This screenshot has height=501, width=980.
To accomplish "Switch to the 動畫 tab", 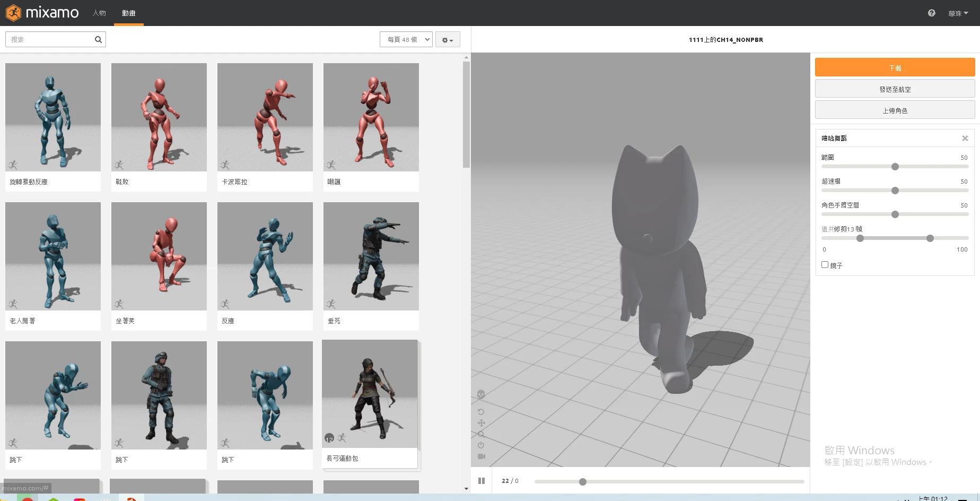I will tap(129, 13).
